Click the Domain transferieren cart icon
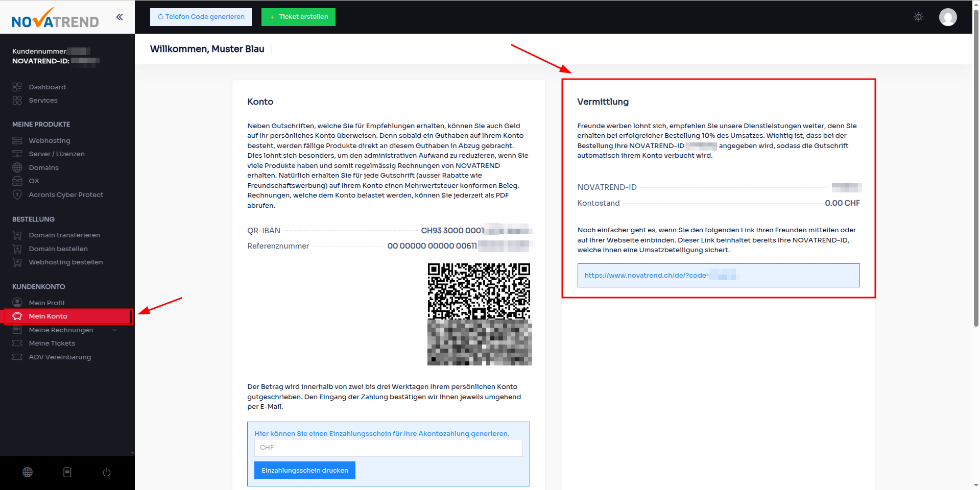 click(x=17, y=235)
